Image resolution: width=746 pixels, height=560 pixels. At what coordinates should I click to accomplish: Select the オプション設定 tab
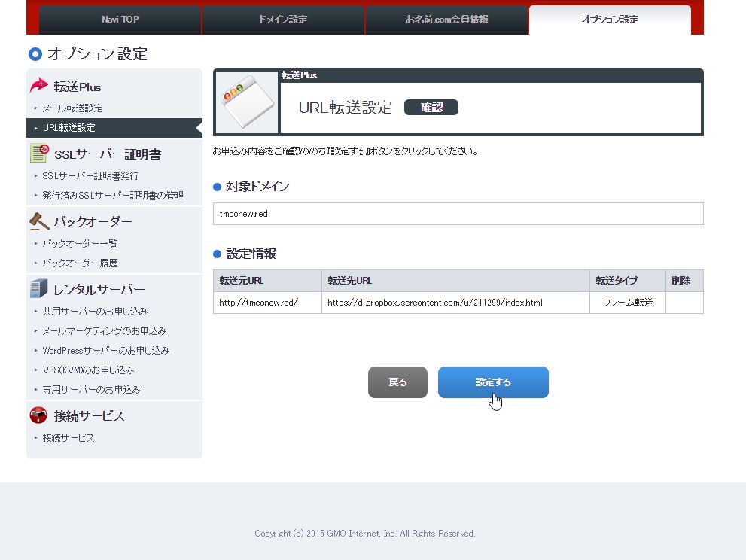coord(610,20)
